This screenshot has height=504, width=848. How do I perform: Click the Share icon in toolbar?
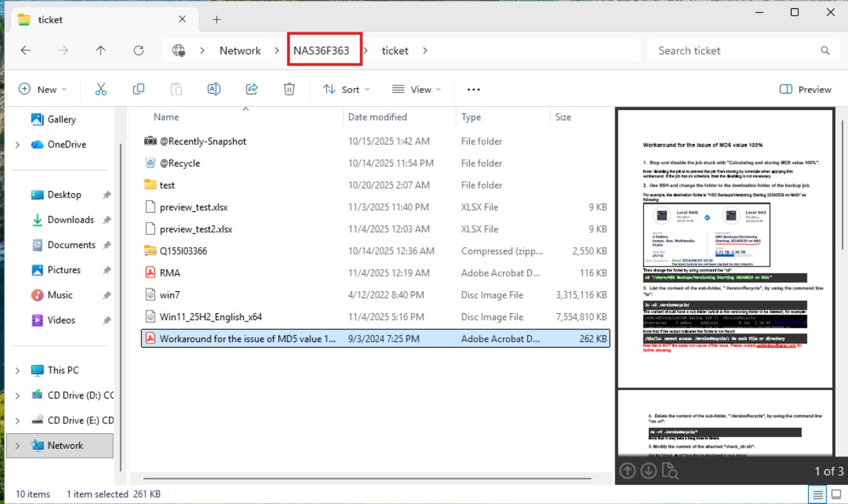251,89
